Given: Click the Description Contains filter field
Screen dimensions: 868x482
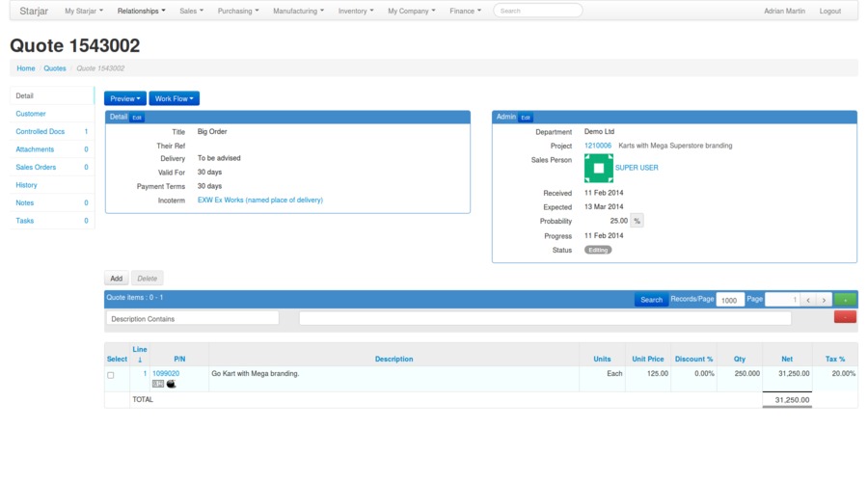Looking at the screenshot, I should click(192, 318).
